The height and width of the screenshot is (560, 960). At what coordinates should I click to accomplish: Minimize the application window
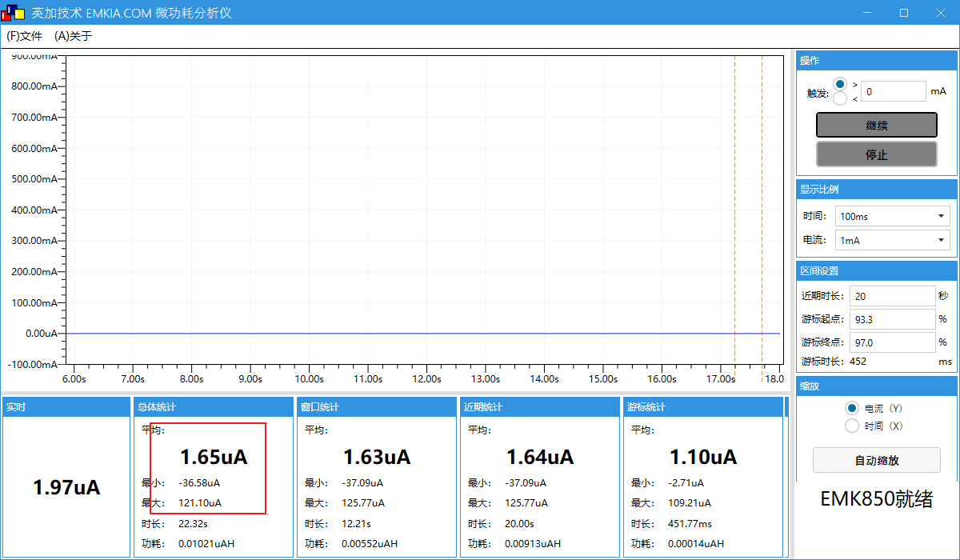pos(867,13)
